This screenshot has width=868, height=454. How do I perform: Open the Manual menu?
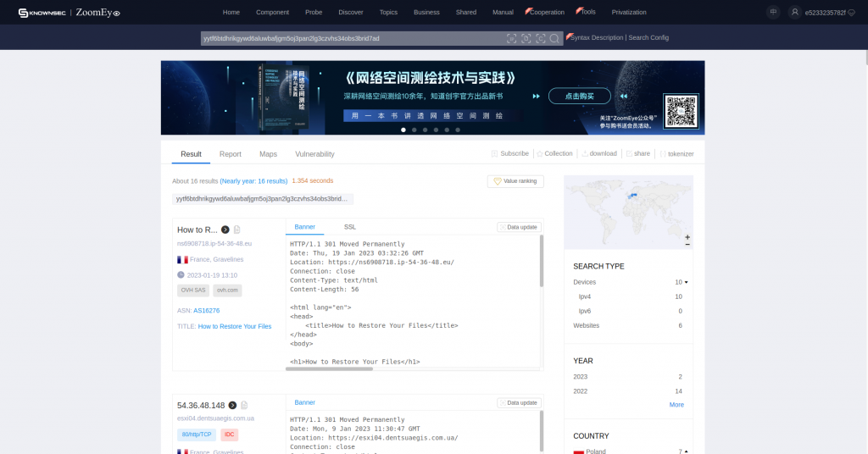[x=503, y=12]
